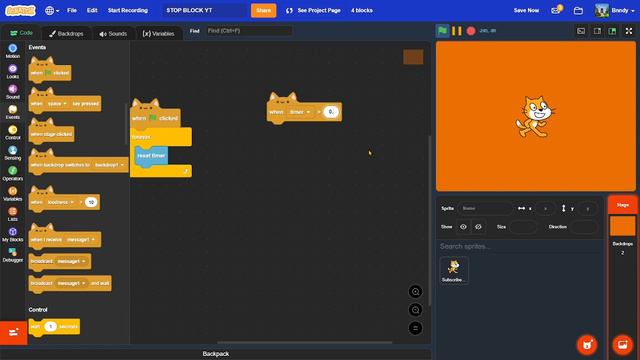Click Save Now

click(526, 10)
